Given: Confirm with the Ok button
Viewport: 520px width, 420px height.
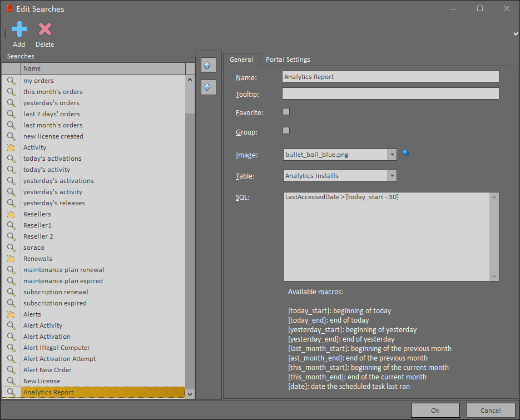Looking at the screenshot, I should [435, 411].
